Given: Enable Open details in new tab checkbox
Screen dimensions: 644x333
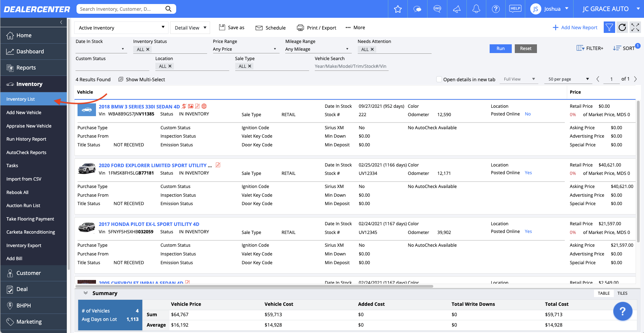Looking at the screenshot, I should tap(439, 79).
